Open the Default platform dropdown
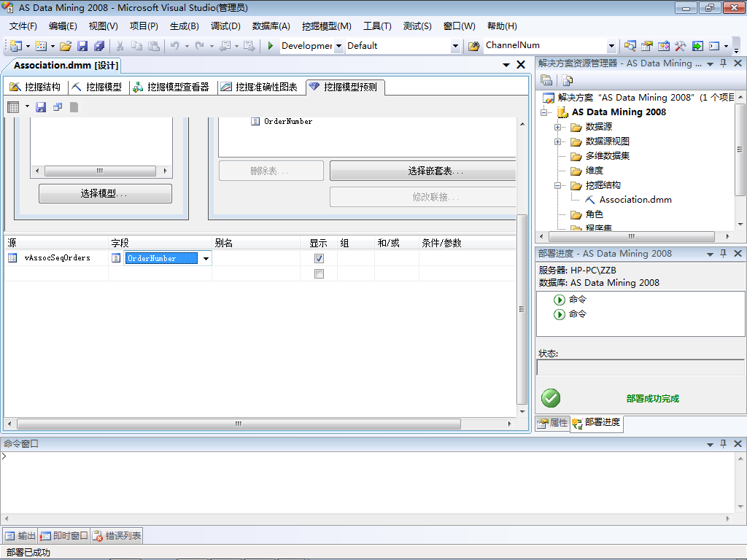This screenshot has width=747, height=560. click(455, 46)
